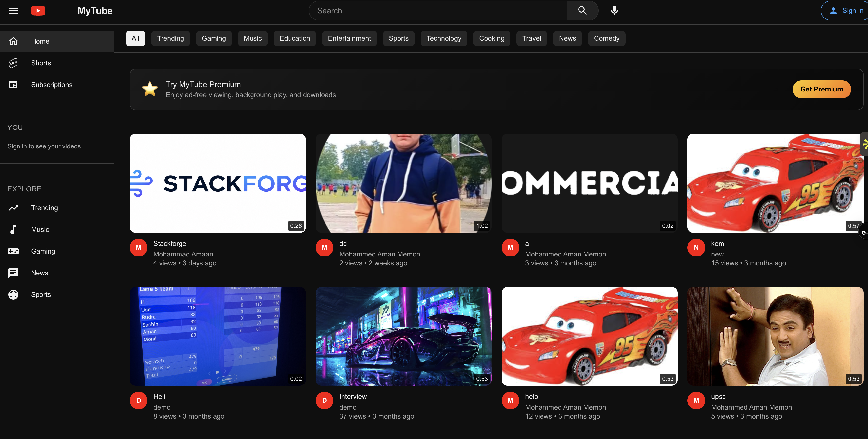Play the upsc video thumbnail
The image size is (868, 439).
tap(775, 336)
